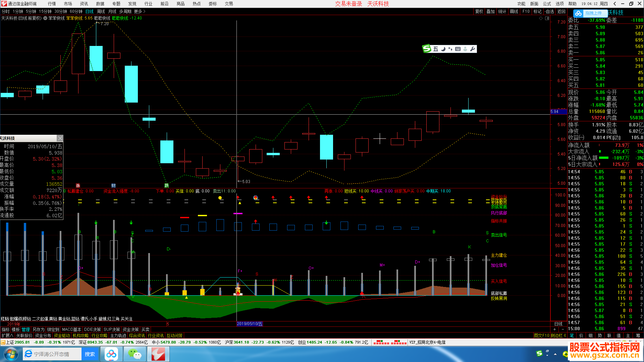The width and height of the screenshot is (644, 362).
Task: Select the 15分钟 period
Action: (x=45, y=11)
